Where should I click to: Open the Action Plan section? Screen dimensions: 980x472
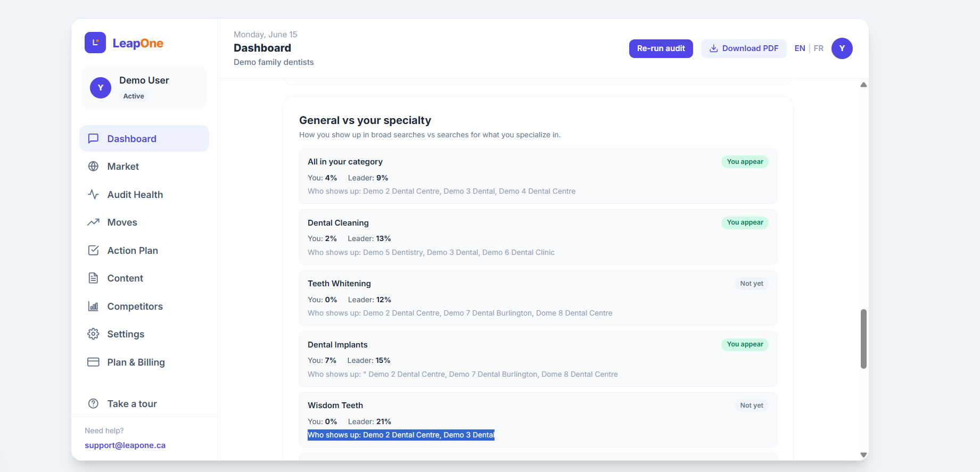144,250
